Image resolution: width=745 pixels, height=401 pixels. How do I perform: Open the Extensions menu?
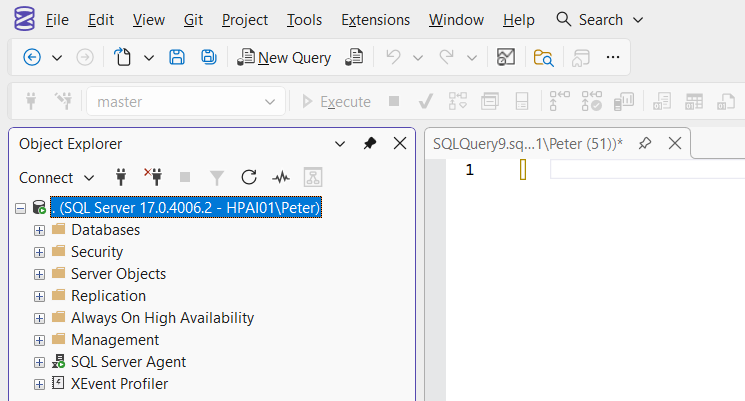375,20
